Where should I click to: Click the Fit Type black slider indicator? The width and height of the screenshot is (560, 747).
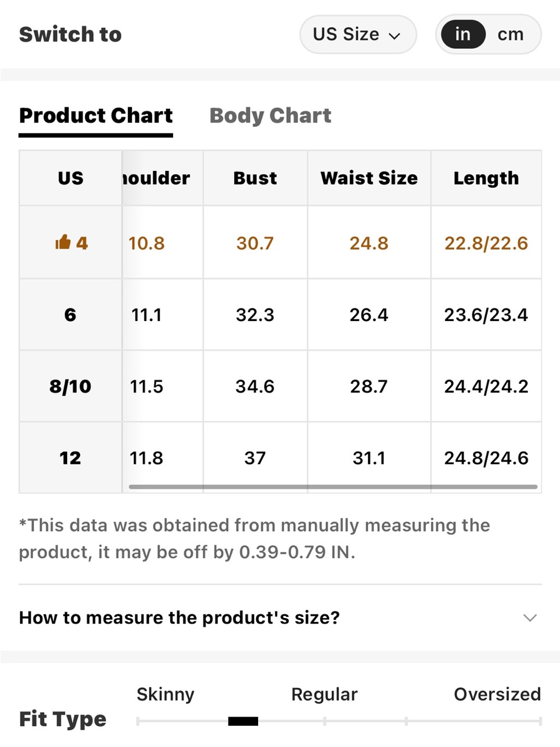click(x=243, y=721)
